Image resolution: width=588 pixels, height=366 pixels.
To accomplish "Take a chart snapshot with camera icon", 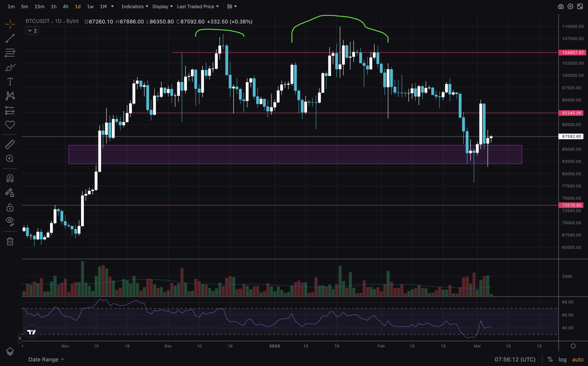I will pyautogui.click(x=560, y=6).
